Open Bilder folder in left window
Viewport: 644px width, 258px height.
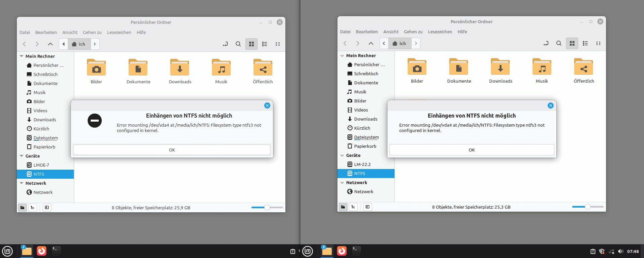tap(96, 71)
